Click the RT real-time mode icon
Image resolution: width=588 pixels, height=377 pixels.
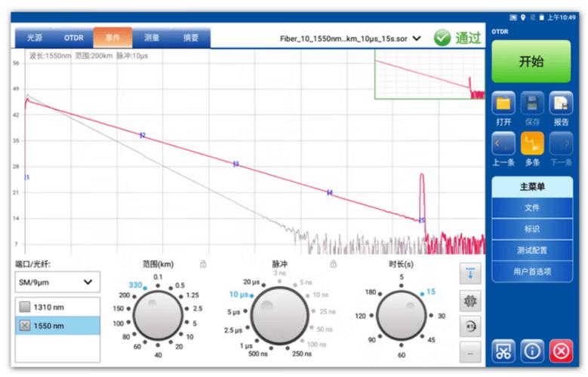click(x=470, y=326)
